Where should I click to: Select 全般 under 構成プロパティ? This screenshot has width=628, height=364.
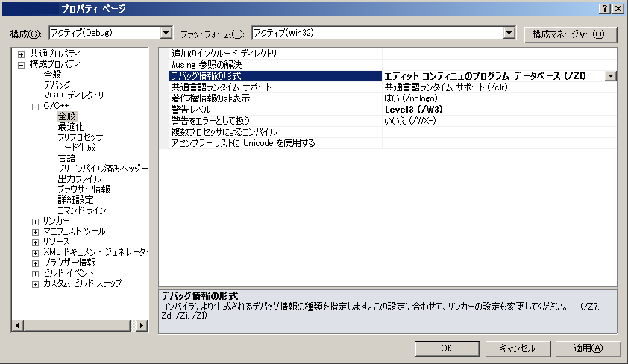click(52, 75)
